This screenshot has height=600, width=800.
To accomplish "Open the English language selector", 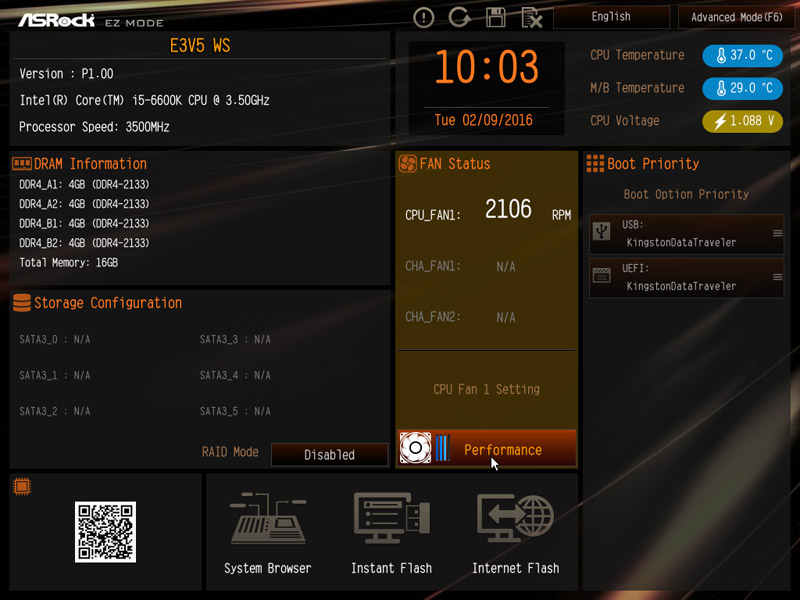I will pos(611,17).
